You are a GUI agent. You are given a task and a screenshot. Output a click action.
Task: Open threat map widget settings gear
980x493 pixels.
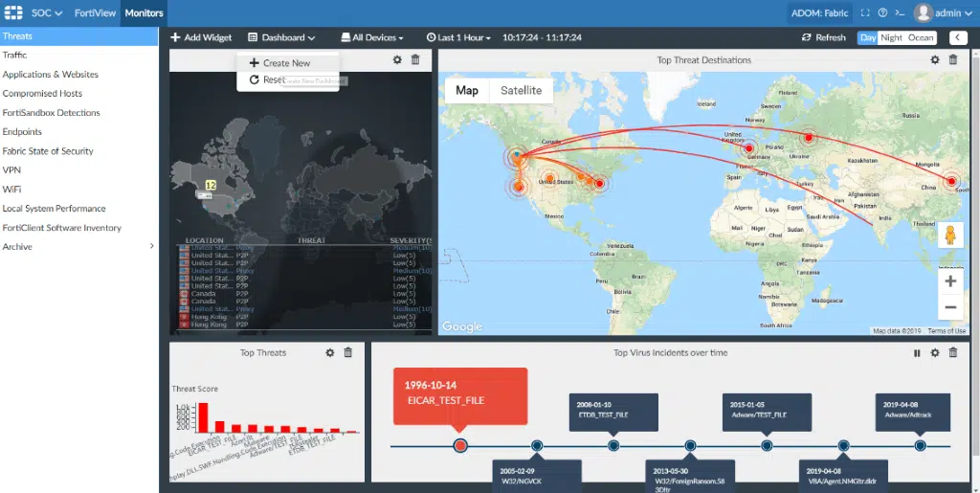point(397,60)
